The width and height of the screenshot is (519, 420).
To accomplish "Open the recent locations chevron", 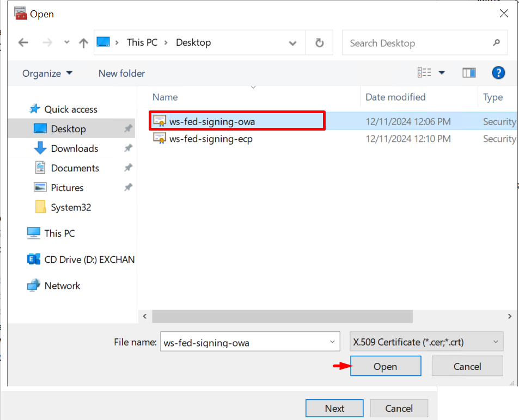I will (x=66, y=43).
